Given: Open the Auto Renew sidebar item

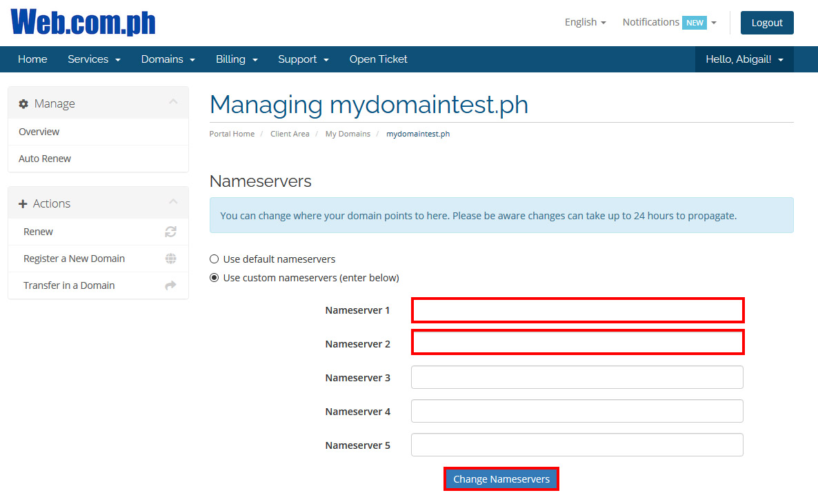Looking at the screenshot, I should [98, 159].
